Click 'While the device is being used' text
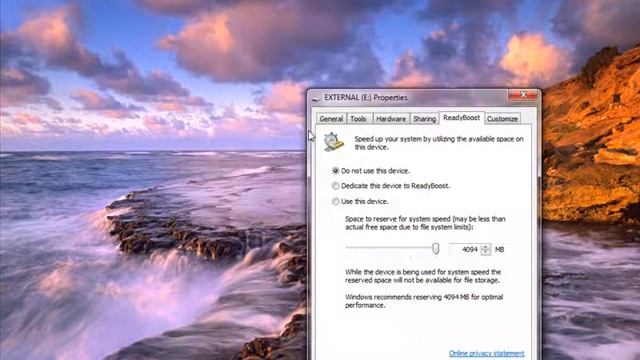The height and width of the screenshot is (360, 640). point(423,276)
